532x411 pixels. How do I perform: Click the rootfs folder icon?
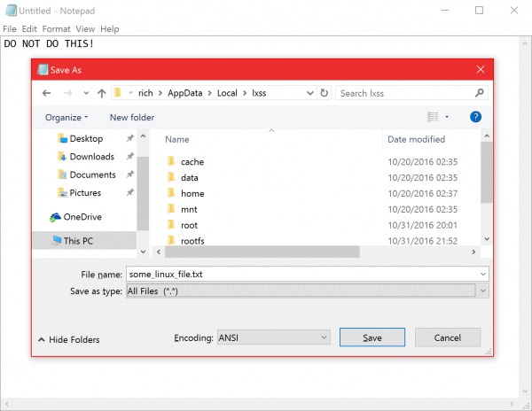pyautogui.click(x=170, y=240)
